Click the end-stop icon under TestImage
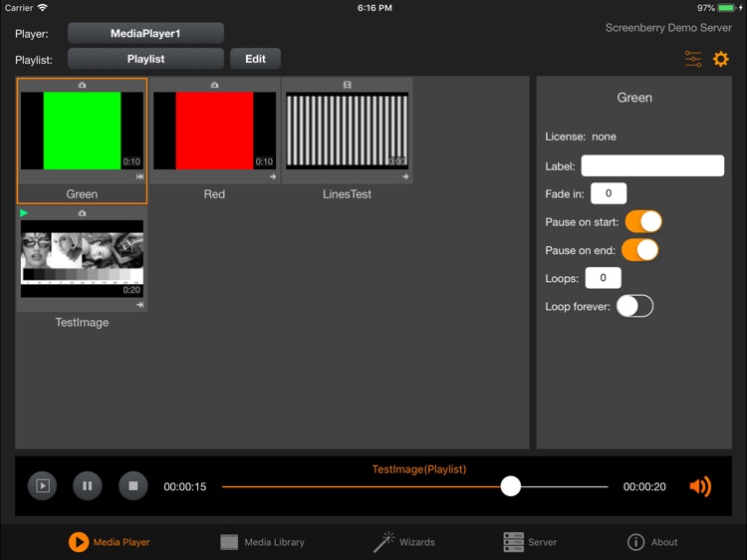 [139, 305]
